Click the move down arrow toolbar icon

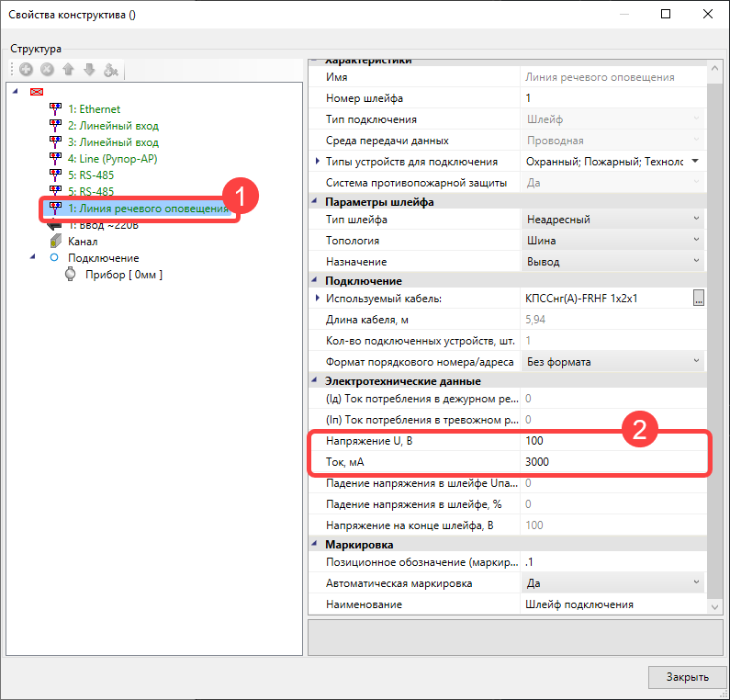click(89, 70)
